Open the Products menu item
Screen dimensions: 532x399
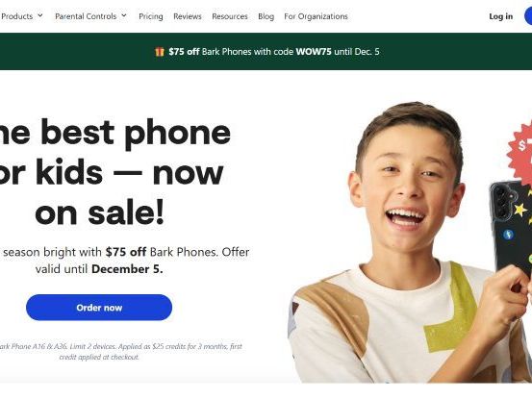pos(17,16)
